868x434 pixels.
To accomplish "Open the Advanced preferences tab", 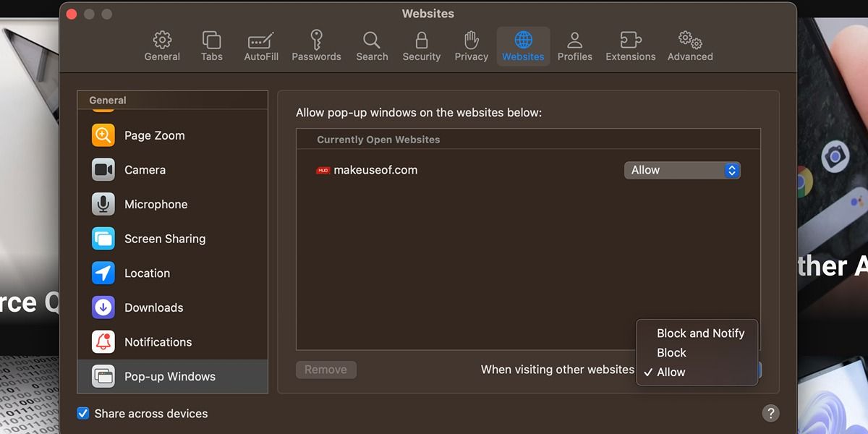I will (689, 45).
